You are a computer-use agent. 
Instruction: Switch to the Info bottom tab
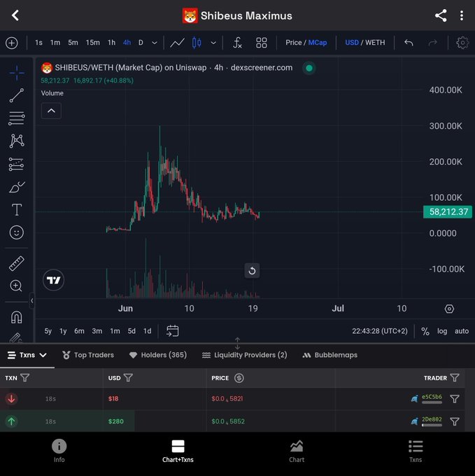tap(59, 451)
